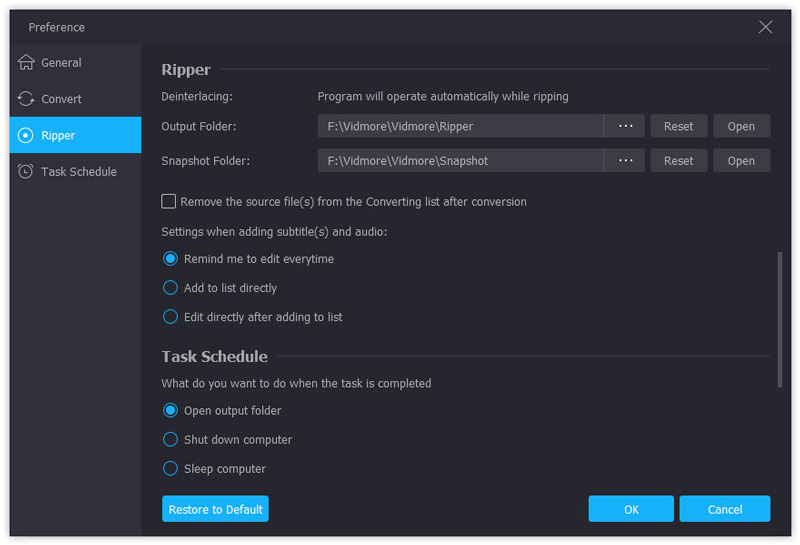Browse Output Folder using the ellipsis button
Image resolution: width=800 pixels, height=545 pixels.
tap(626, 126)
